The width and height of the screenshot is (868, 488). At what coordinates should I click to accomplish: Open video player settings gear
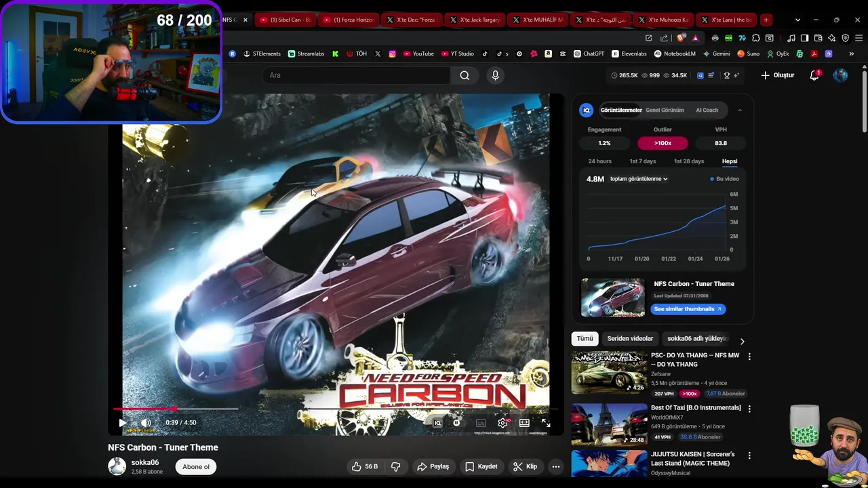coord(502,422)
